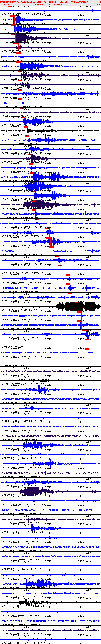Click the end time label 03:17:15.00
This screenshot has width=101, height=644.
(96, 4)
